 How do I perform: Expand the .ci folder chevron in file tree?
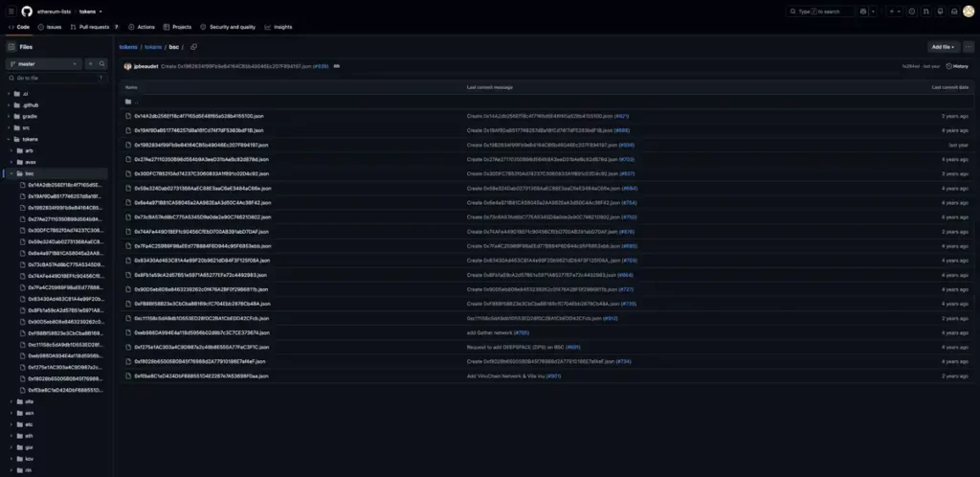pos(9,94)
